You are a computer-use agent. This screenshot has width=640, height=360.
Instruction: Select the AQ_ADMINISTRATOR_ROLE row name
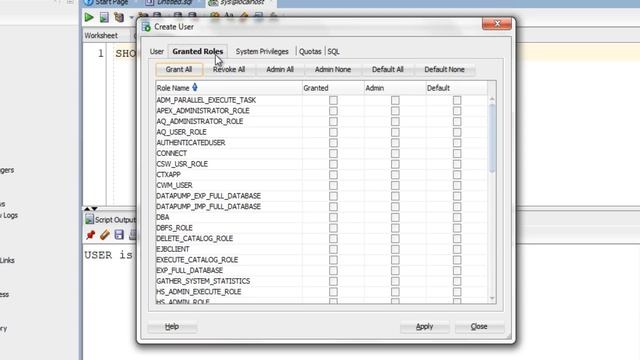pyautogui.click(x=200, y=121)
